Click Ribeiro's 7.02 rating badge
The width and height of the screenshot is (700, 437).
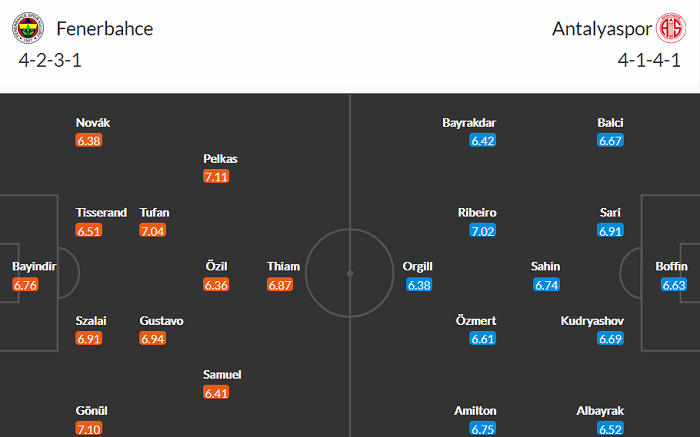(483, 231)
